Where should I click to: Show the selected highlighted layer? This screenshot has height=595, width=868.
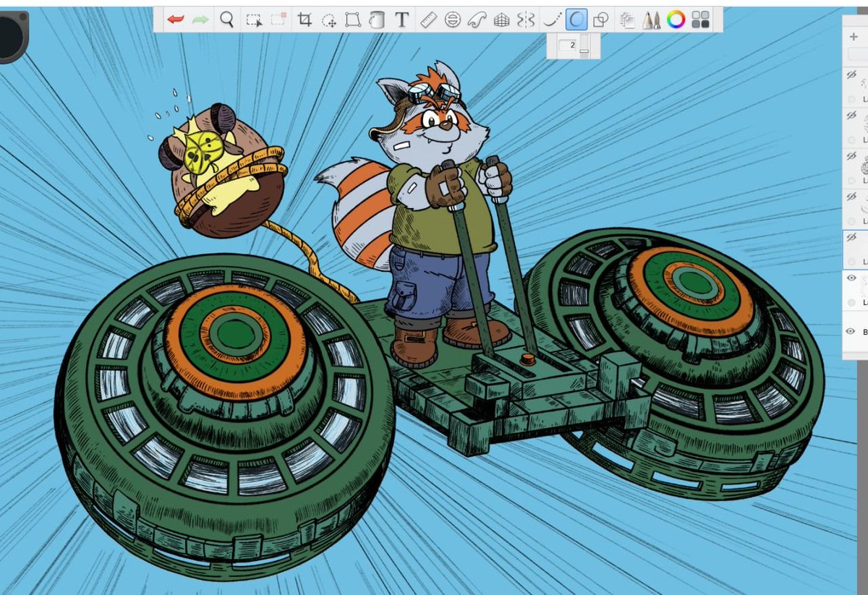tap(851, 236)
